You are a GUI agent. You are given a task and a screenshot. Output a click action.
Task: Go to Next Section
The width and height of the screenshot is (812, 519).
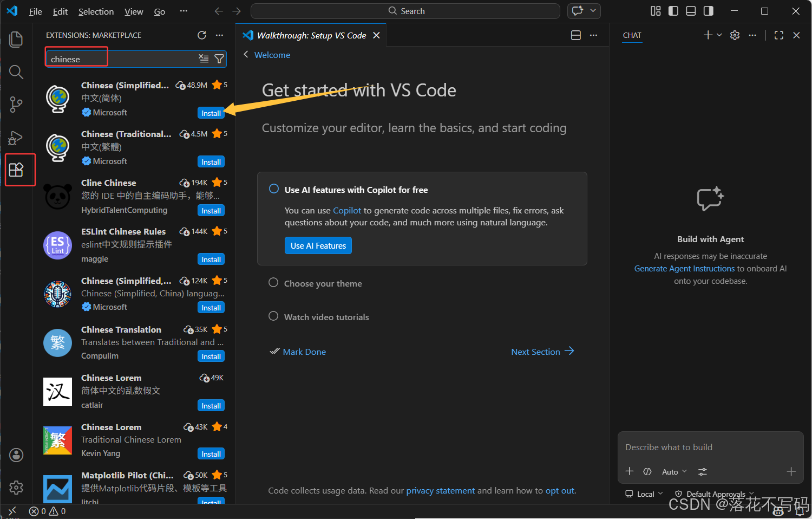point(542,352)
